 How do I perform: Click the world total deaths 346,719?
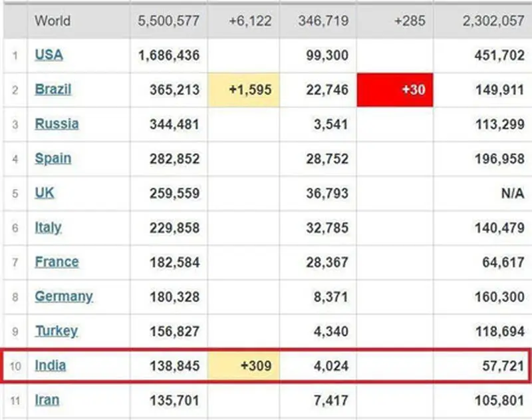(323, 21)
